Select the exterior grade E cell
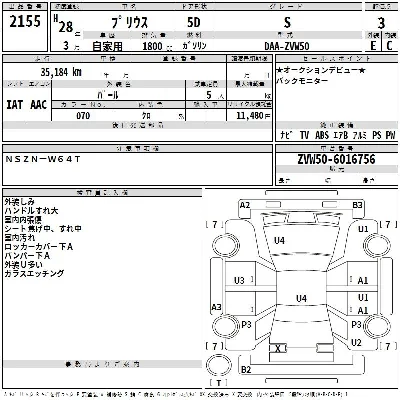 (373, 45)
